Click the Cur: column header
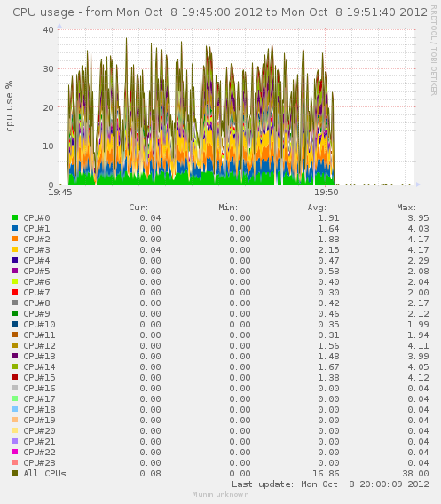The image size is (441, 504). coord(138,208)
